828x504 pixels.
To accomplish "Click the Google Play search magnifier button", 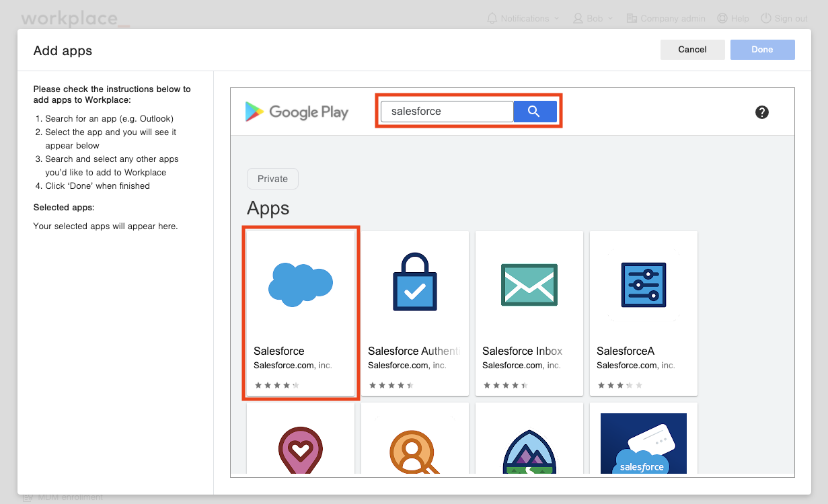I will pos(535,112).
